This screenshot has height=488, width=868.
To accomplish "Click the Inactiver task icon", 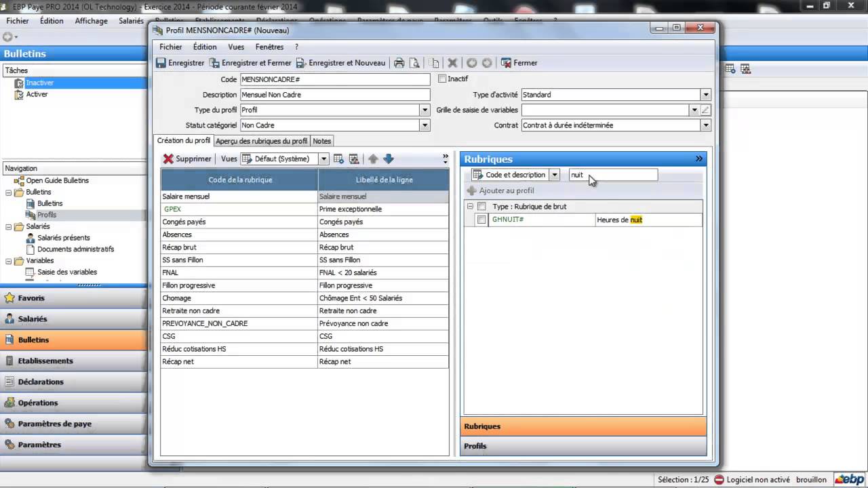I will [19, 83].
